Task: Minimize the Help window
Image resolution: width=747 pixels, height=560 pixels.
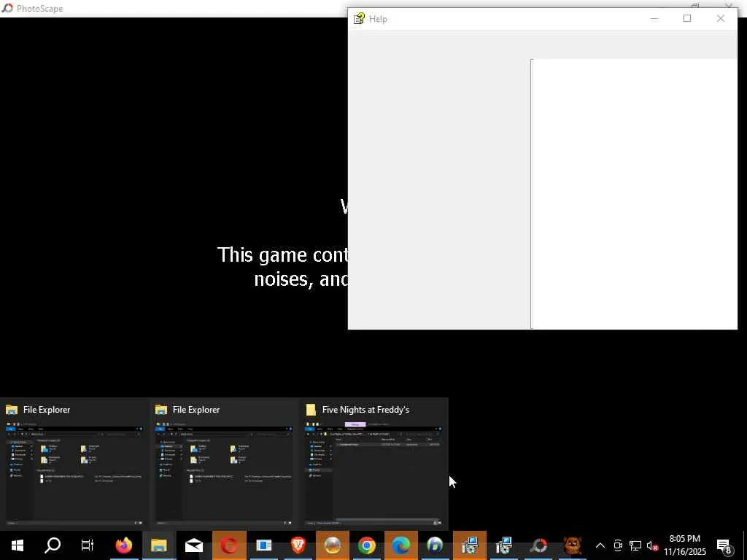Action: click(654, 18)
